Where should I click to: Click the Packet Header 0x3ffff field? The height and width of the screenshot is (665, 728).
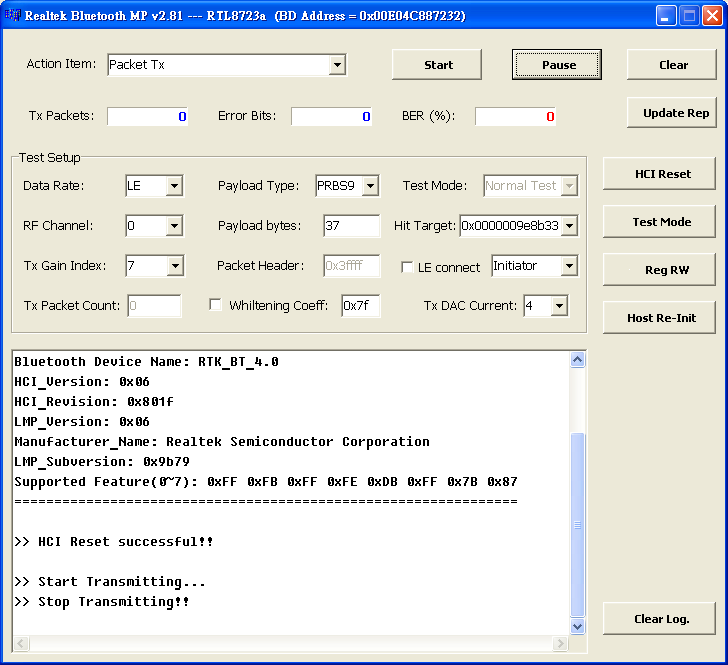click(351, 266)
